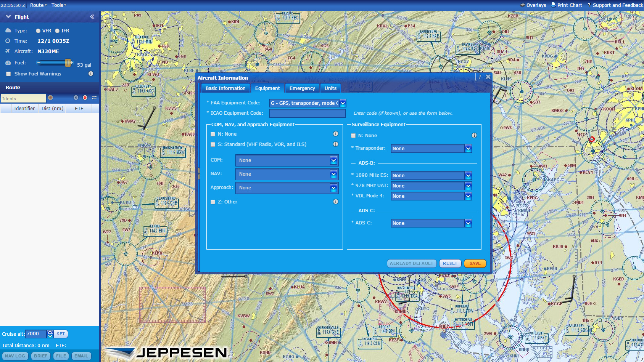Enable the Show Fuel Warnings checkbox
The image size is (644, 362).
(8, 74)
